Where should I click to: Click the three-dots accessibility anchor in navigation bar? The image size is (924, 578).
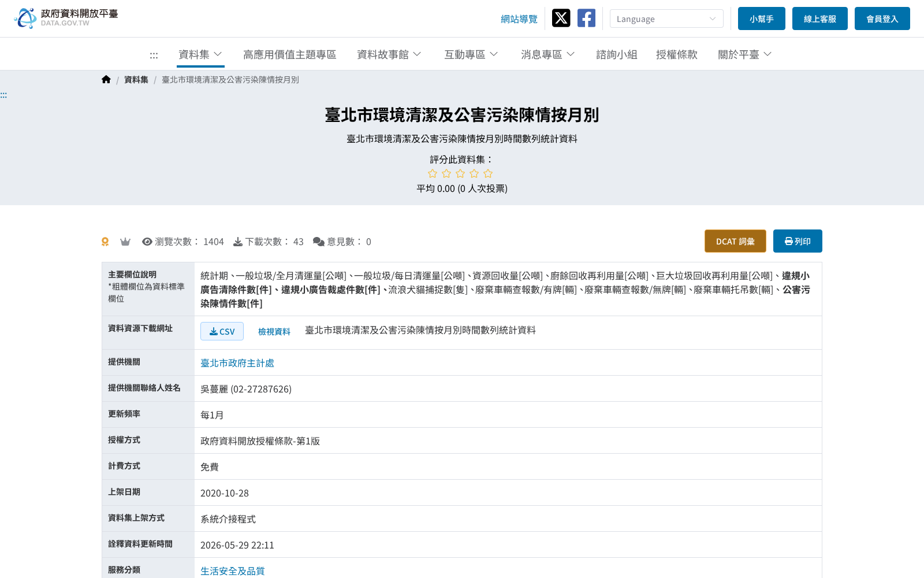[154, 55]
